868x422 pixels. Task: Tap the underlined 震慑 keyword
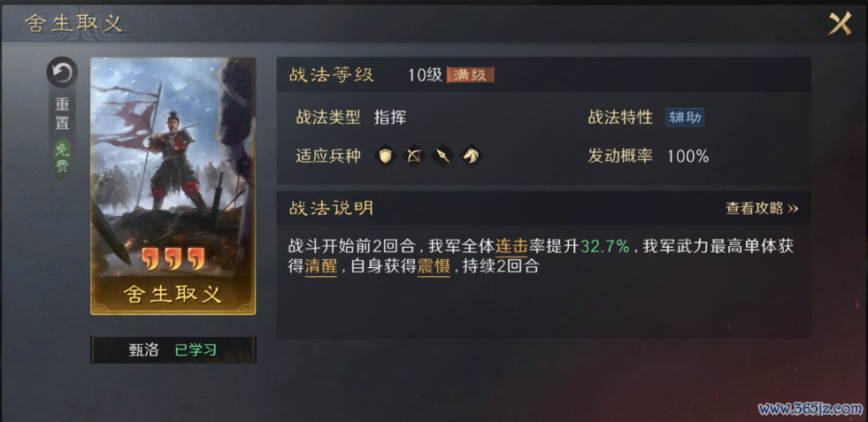pyautogui.click(x=434, y=267)
